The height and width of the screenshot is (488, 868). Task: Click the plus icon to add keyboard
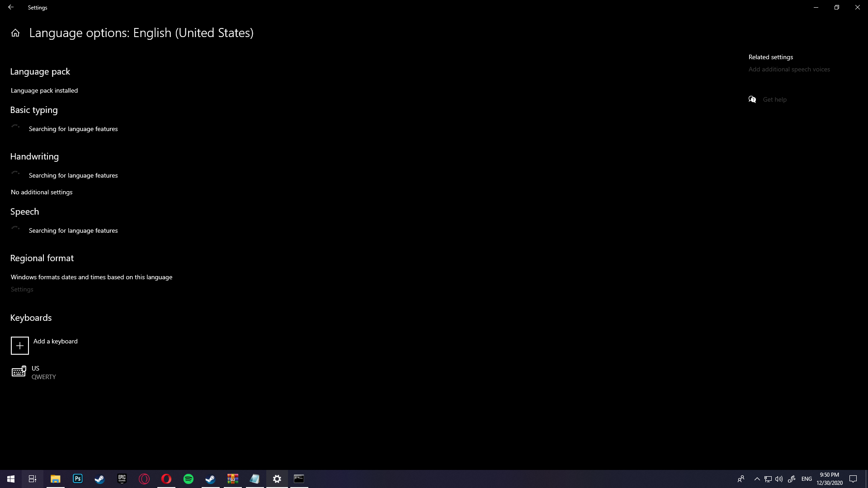pos(20,346)
